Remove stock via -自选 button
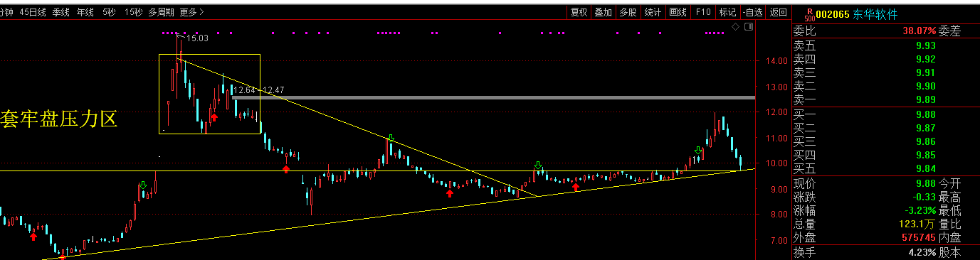The image size is (980, 260). point(752,12)
